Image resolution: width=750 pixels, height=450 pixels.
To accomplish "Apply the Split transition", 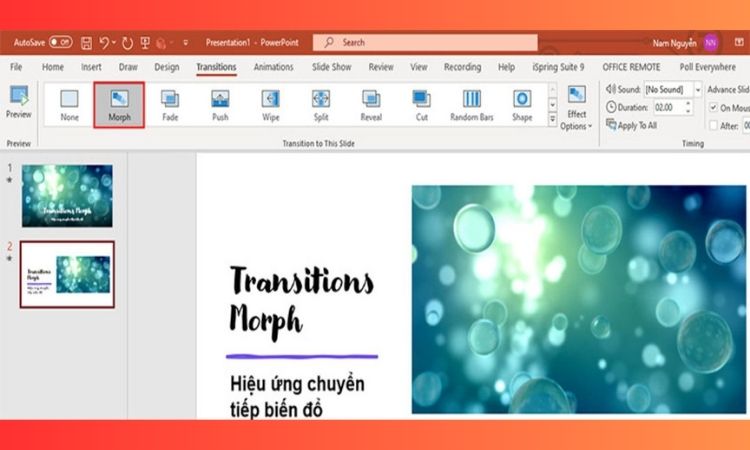I will pos(321,105).
